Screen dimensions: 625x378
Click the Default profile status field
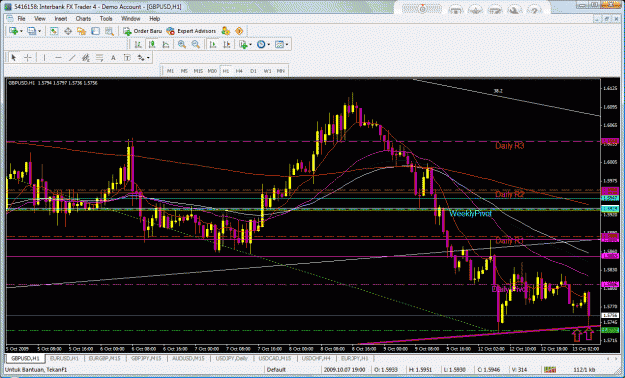pos(276,370)
